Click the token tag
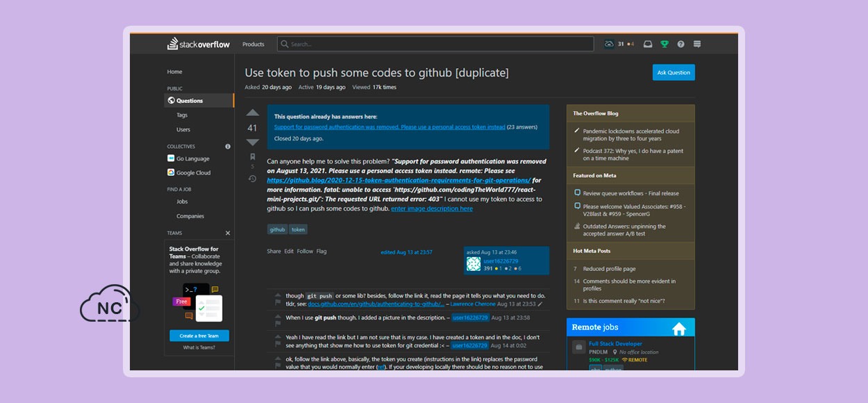Image resolution: width=868 pixels, height=403 pixels. pyautogui.click(x=298, y=229)
